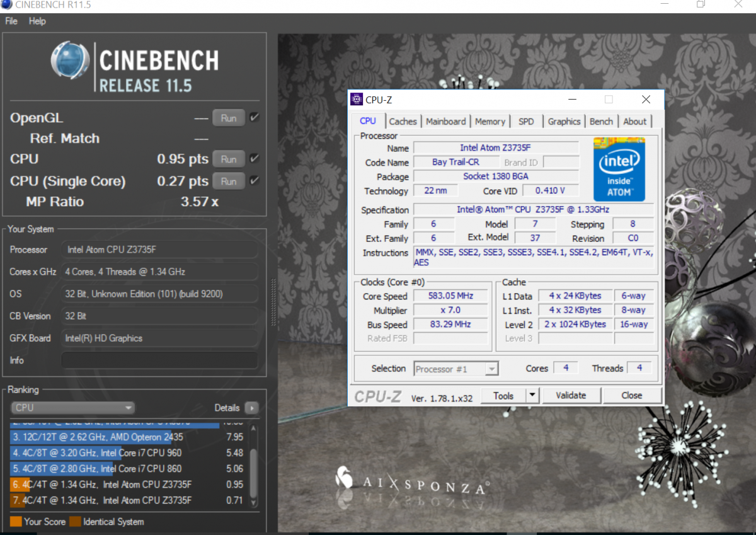
Task: Click the Processor field in Your System
Action: point(159,250)
